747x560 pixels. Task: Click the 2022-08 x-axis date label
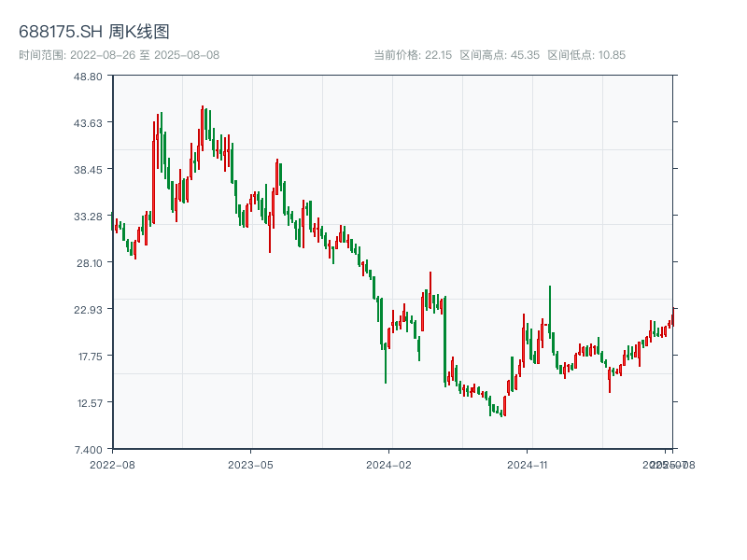(112, 464)
